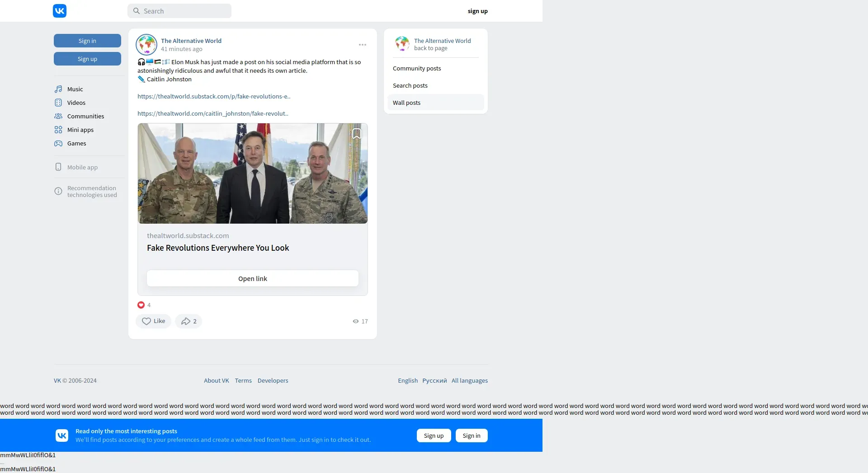This screenshot has height=473, width=868.
Task: Click the recommendation technologies info icon
Action: 58,191
